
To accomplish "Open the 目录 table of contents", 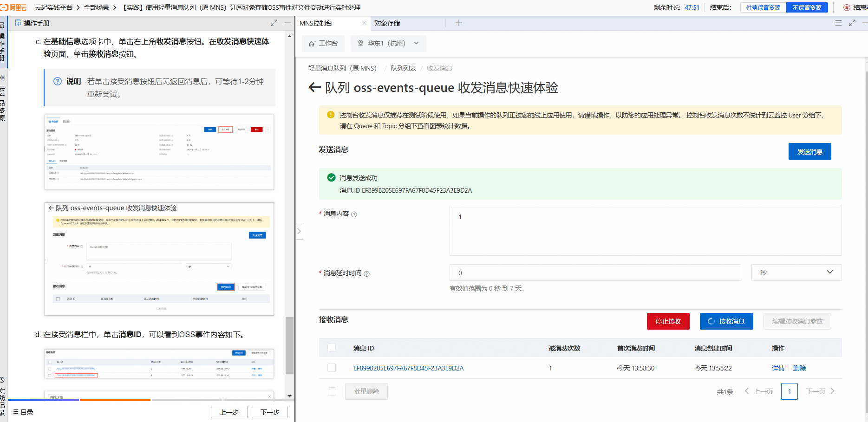I will (23, 412).
